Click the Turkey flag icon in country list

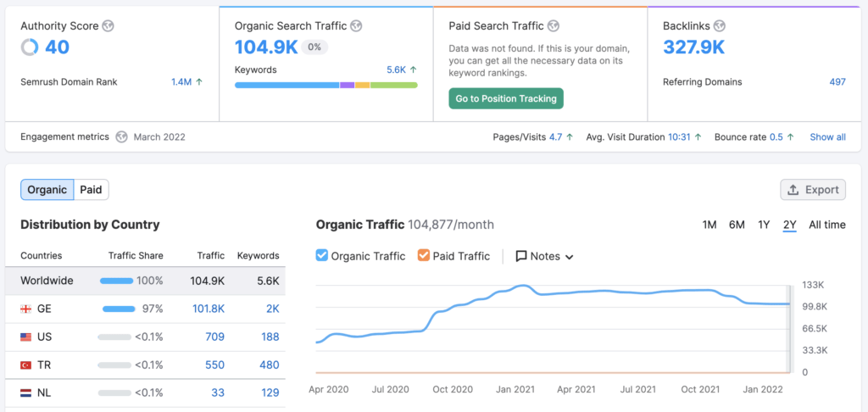click(x=25, y=365)
